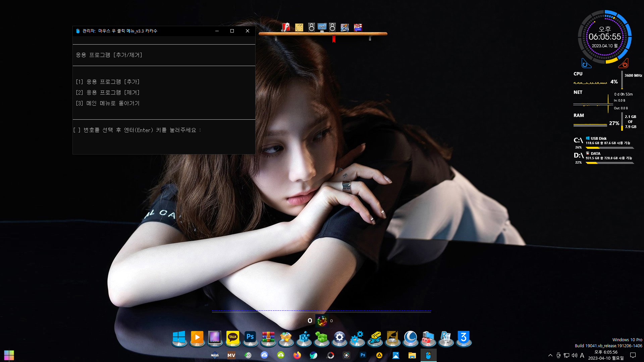644x362 pixels.
Task: Select the active mouse menu taskbar button
Action: click(x=429, y=355)
